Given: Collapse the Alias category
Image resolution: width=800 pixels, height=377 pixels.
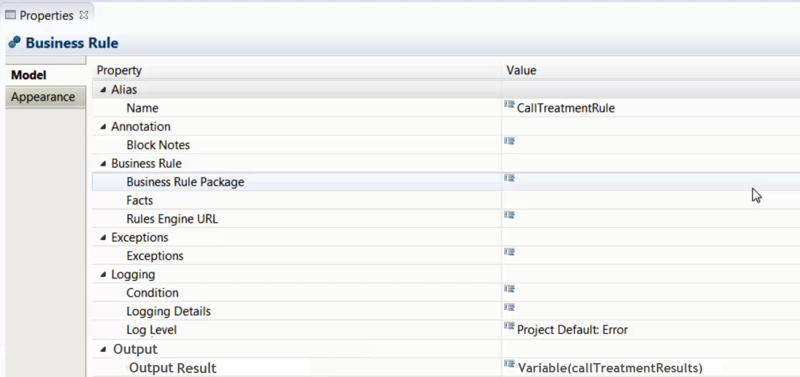Looking at the screenshot, I should [x=104, y=90].
